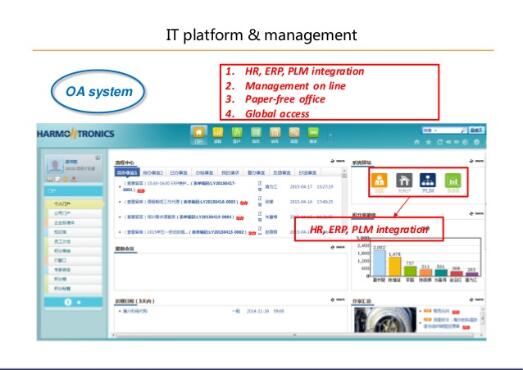Select the yellow highlighted sidebar menu item
This screenshot has width=523, height=370.
tap(74, 204)
